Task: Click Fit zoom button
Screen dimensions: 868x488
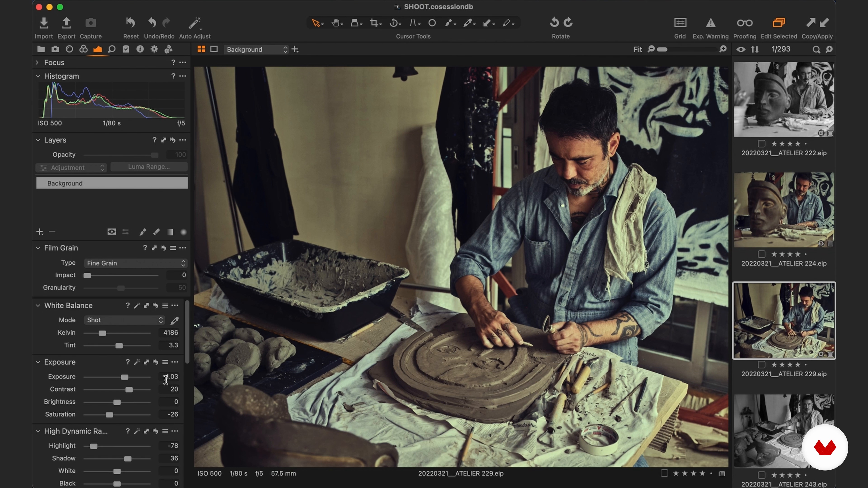Action: point(637,49)
